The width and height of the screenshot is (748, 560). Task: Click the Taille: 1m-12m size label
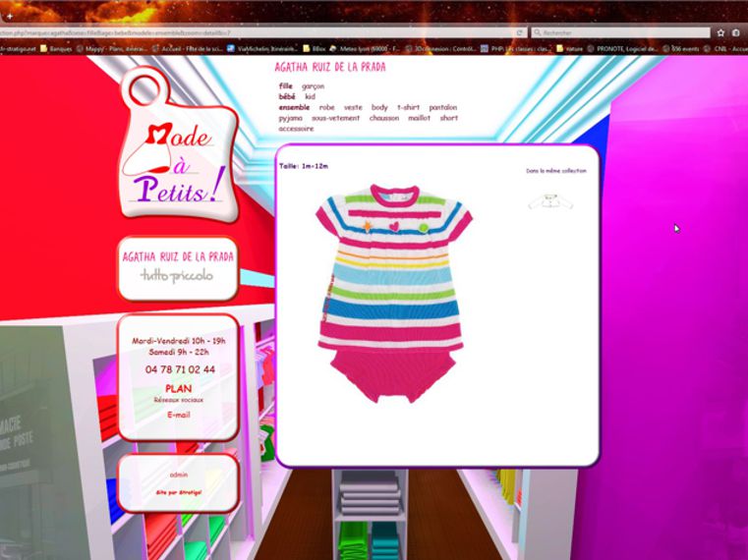(x=304, y=166)
